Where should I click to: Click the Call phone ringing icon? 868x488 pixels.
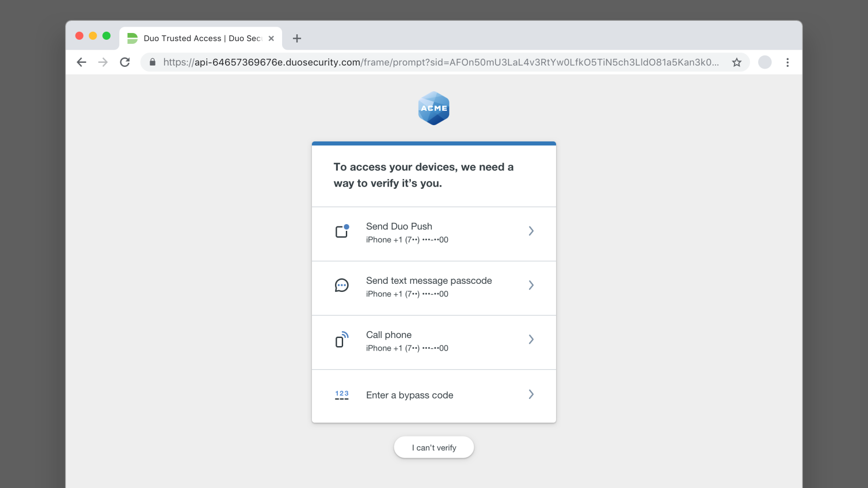tap(342, 339)
